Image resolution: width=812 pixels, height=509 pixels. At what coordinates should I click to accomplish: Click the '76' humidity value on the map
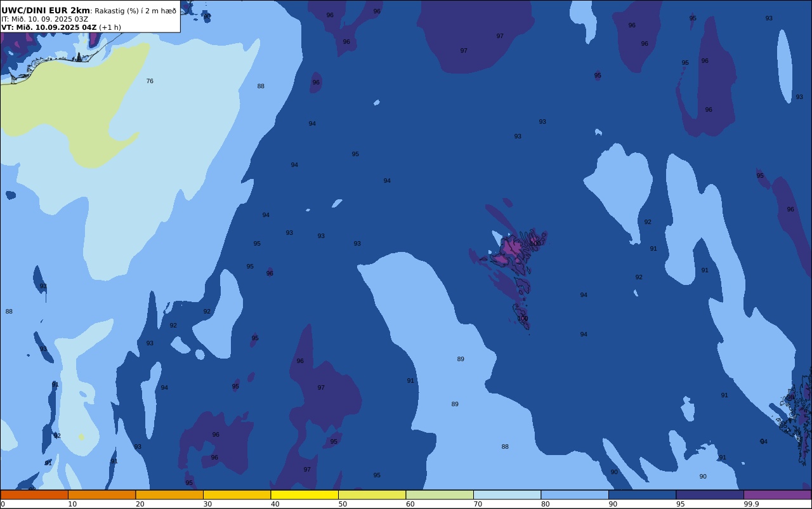coord(150,81)
